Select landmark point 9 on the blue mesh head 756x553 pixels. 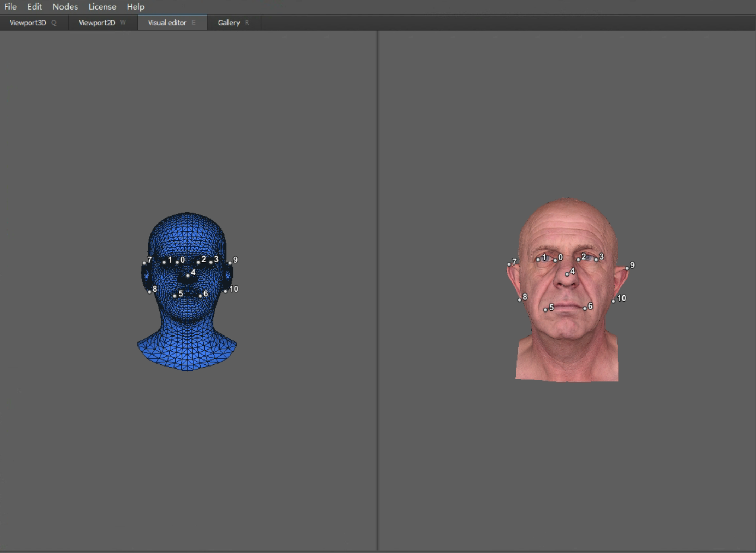tap(230, 263)
